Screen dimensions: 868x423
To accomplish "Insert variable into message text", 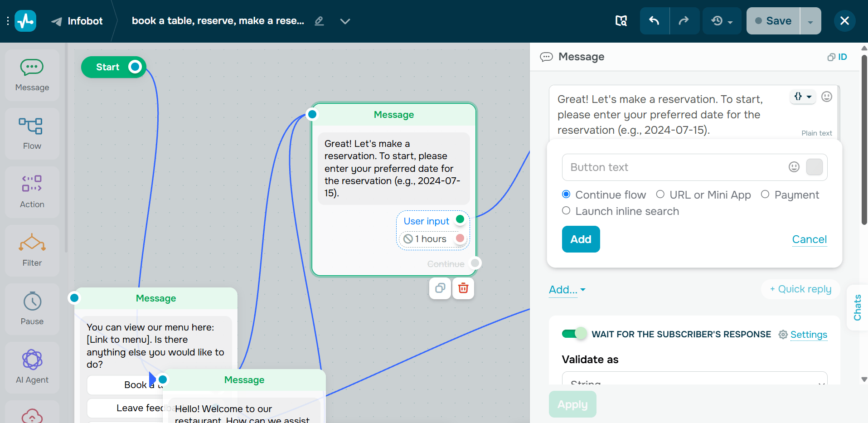I will [x=803, y=97].
